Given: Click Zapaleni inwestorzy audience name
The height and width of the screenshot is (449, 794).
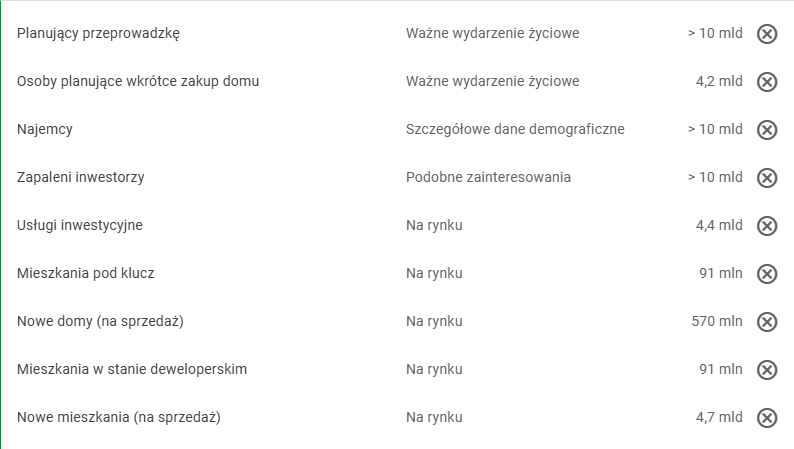Looking at the screenshot, I should click(x=81, y=177).
